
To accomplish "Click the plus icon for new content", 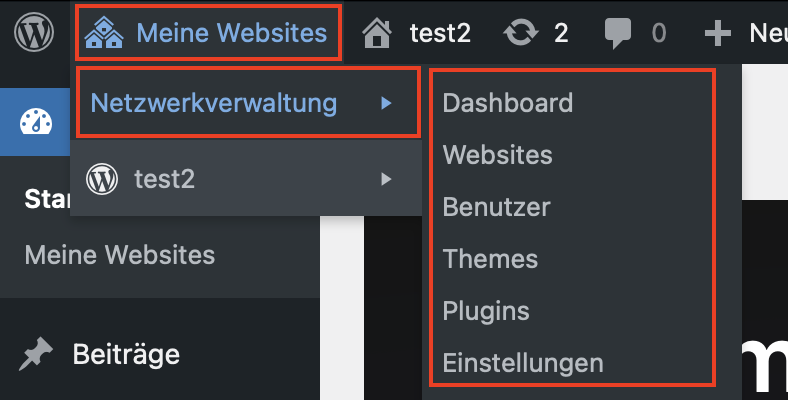I will pos(718,34).
